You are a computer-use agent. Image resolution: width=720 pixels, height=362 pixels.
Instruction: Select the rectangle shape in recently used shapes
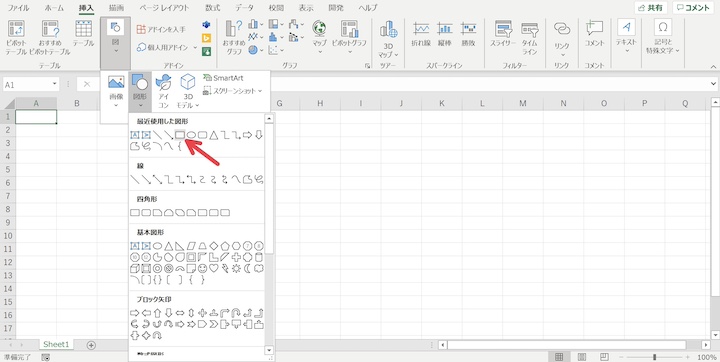coord(180,135)
